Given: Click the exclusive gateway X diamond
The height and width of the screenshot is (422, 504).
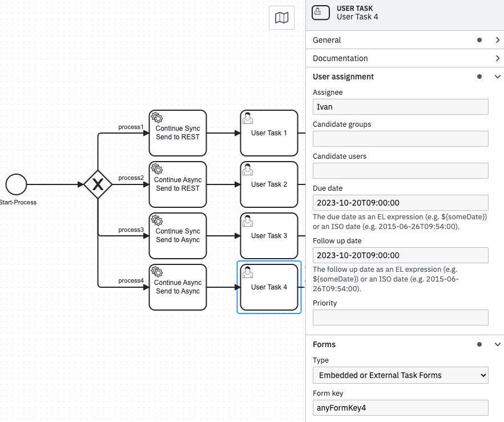Looking at the screenshot, I should [x=98, y=184].
